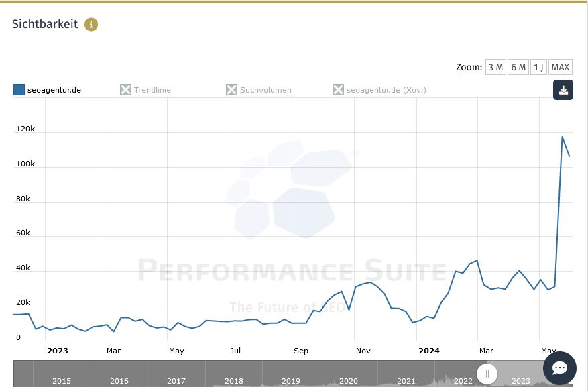Viewport: 588px width, 391px height.
Task: Click the seoagentur.de legend text
Action: pos(54,90)
